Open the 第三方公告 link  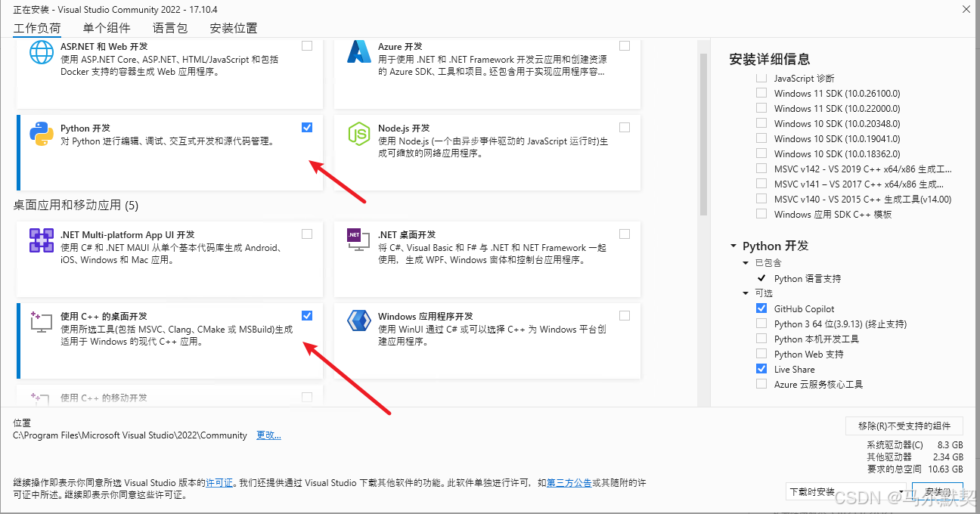coord(569,482)
